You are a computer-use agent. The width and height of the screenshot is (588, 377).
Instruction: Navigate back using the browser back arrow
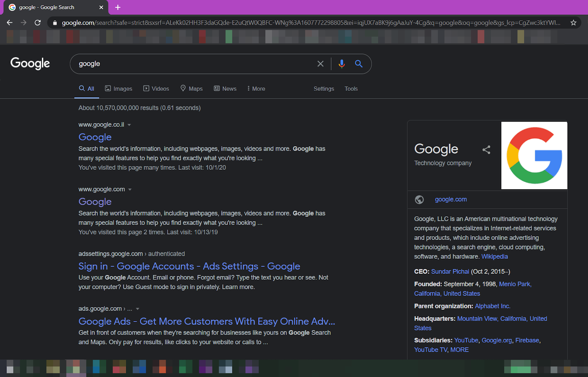click(x=9, y=22)
